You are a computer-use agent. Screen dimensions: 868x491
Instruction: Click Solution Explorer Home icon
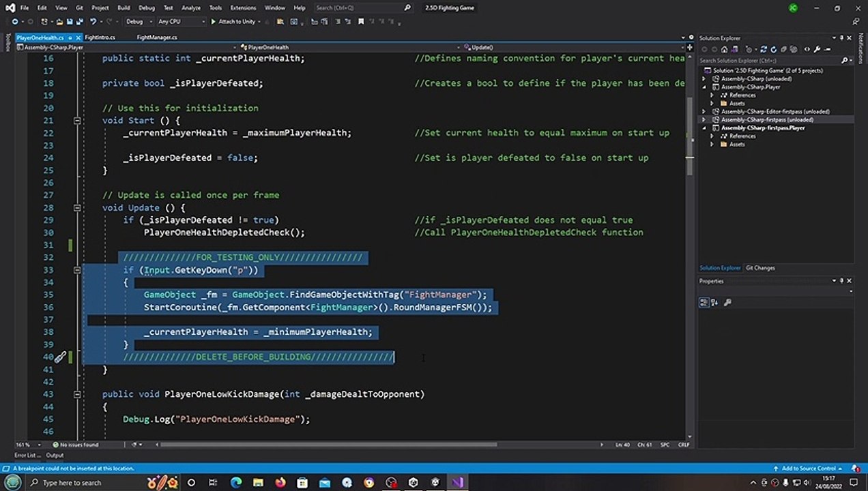click(x=724, y=49)
